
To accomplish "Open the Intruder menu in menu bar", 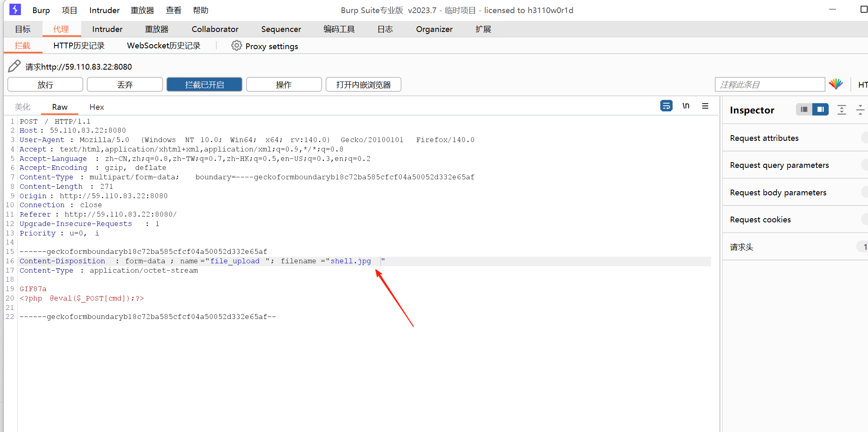I will [x=104, y=10].
